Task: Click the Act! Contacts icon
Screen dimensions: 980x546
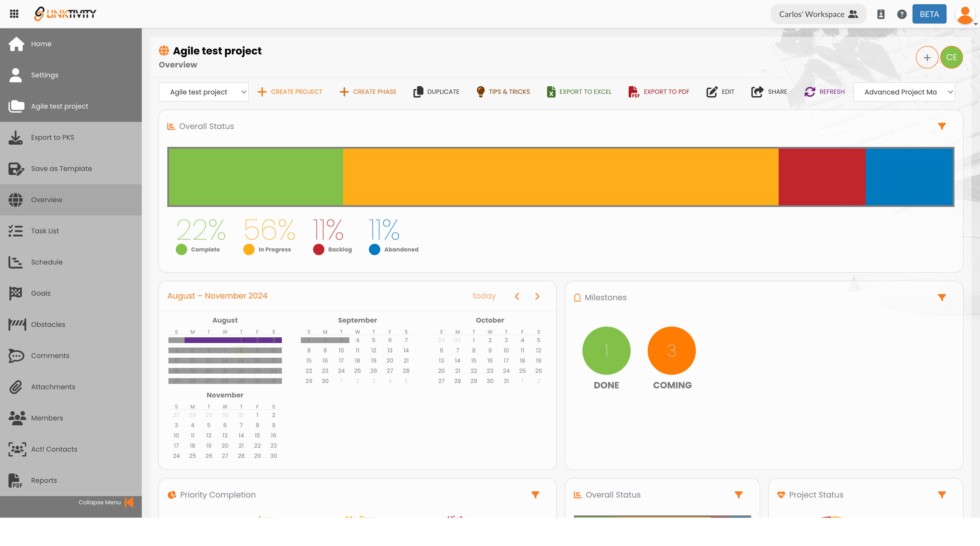Action: click(x=17, y=449)
